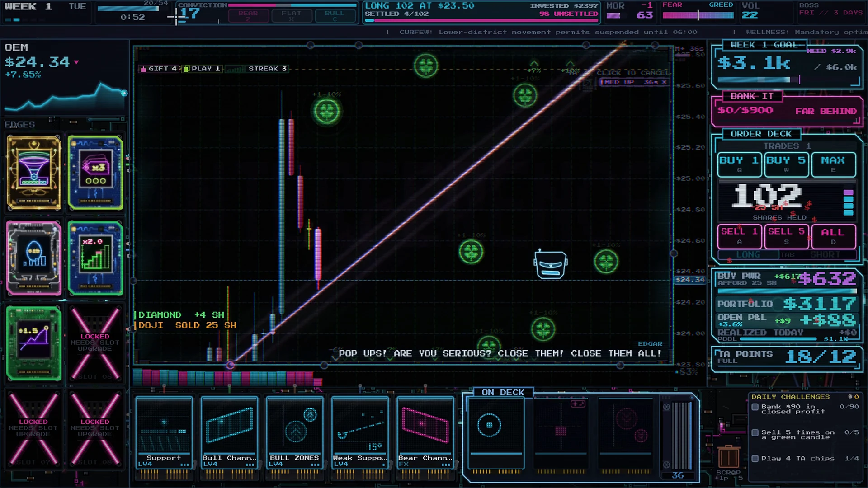Select the pink-framed egg chart edge card
868x488 pixels.
pyautogui.click(x=34, y=258)
